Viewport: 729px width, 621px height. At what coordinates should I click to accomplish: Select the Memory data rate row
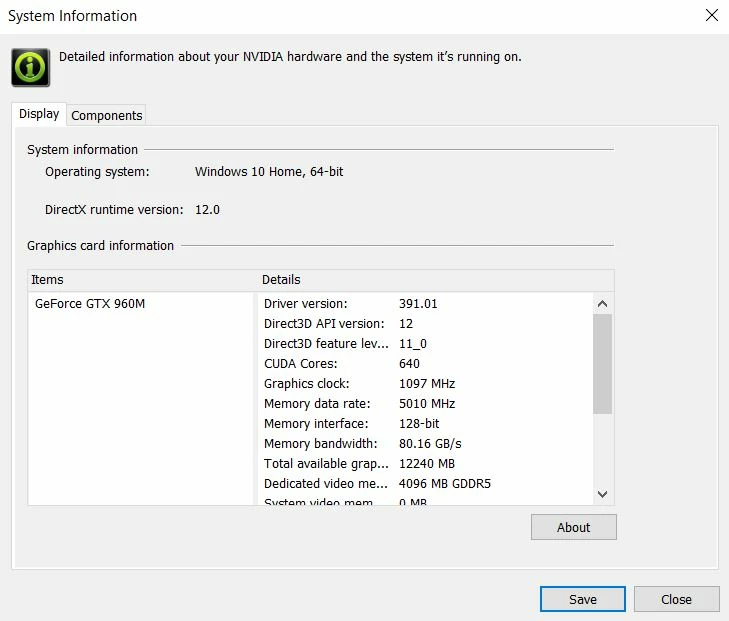[425, 403]
